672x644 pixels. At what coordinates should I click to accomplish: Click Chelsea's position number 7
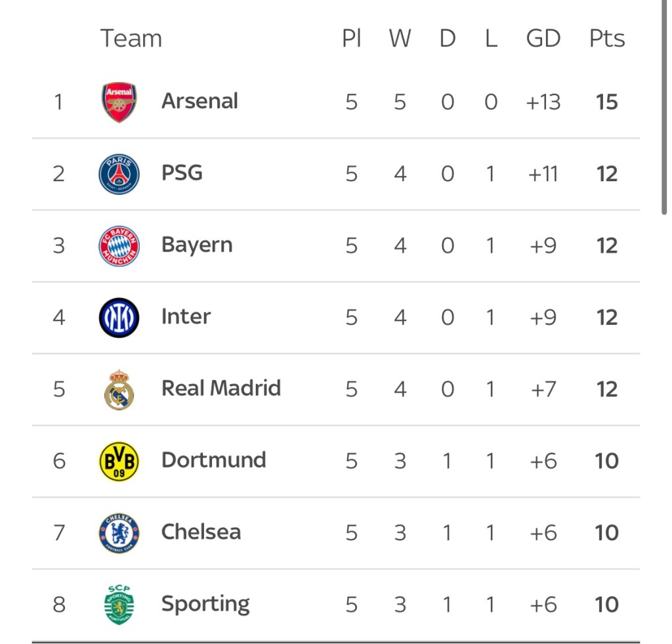[x=59, y=532]
